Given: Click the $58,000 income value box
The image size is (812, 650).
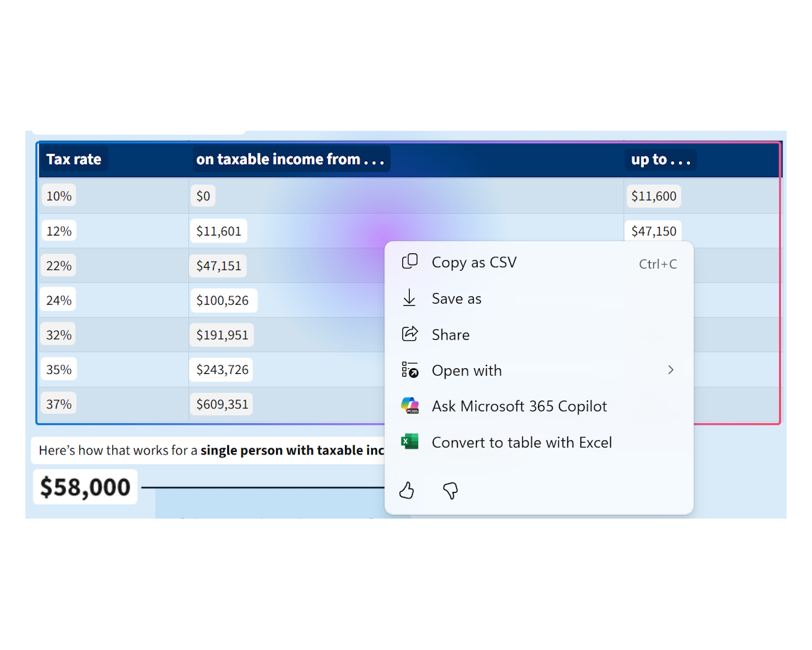Looking at the screenshot, I should (x=84, y=486).
